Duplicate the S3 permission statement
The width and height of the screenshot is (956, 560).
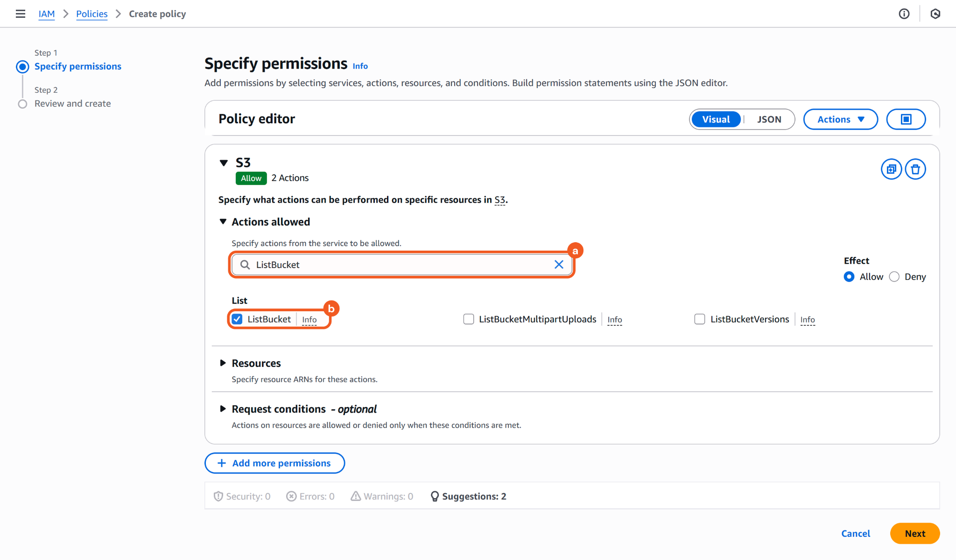tap(891, 169)
